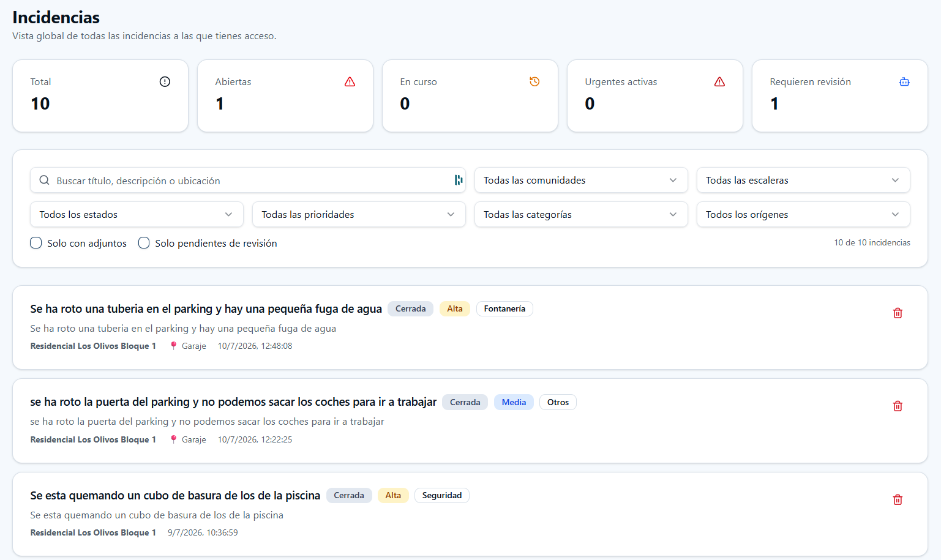
Task: Open the Urgentes activas summary card
Action: click(x=655, y=95)
